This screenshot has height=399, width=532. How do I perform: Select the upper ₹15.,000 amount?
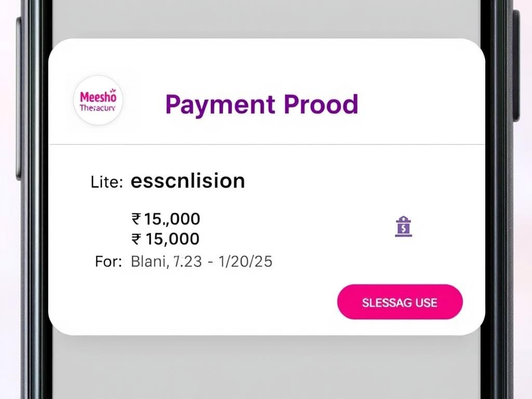[166, 219]
